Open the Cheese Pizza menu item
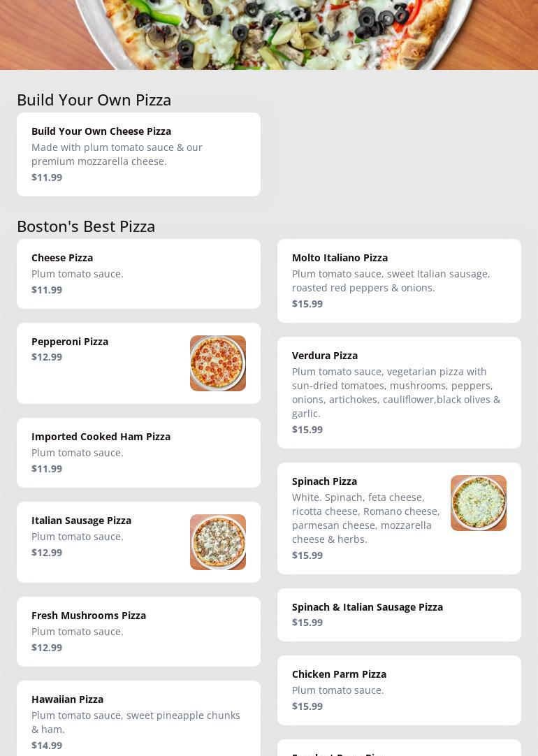The height and width of the screenshot is (756, 538). tap(138, 273)
